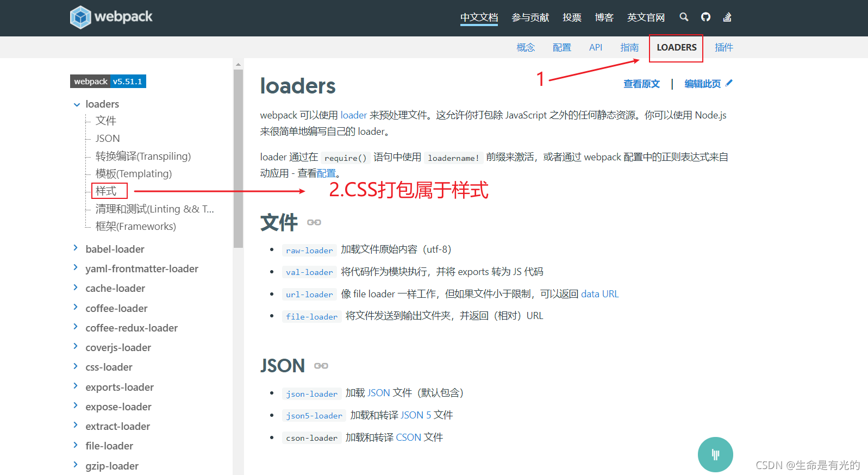Open the 配置 link in second paragraph

pyautogui.click(x=326, y=173)
